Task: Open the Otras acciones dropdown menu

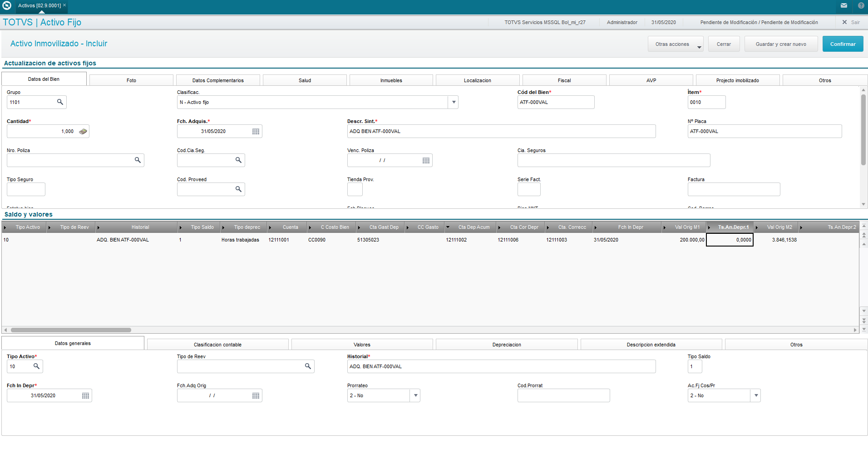Action: click(x=676, y=44)
